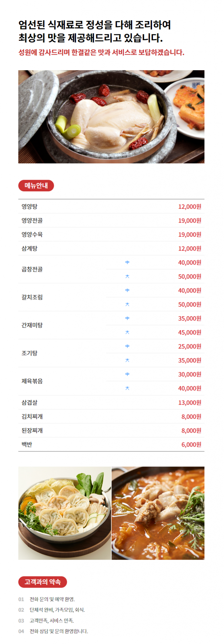The width and height of the screenshot is (224, 644).
Task: Click the 13,000원 price for 삼겹살
Action: pyautogui.click(x=190, y=402)
